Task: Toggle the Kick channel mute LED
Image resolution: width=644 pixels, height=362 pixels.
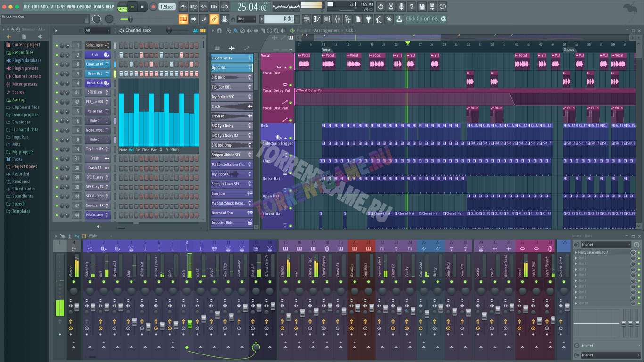Action: pyautogui.click(x=56, y=55)
